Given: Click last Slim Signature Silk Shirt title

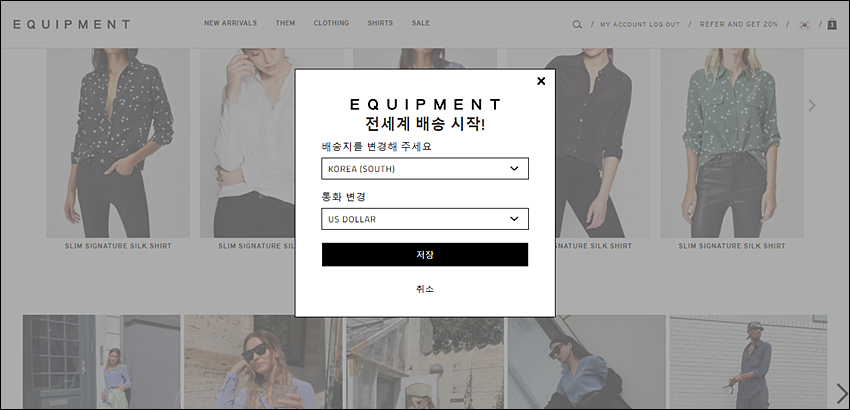Looking at the screenshot, I should 732,246.
